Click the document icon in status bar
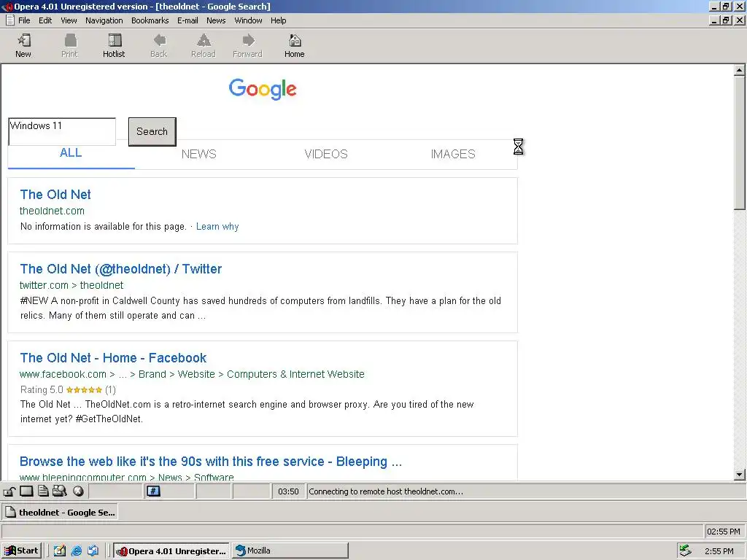The image size is (747, 560). tap(43, 491)
